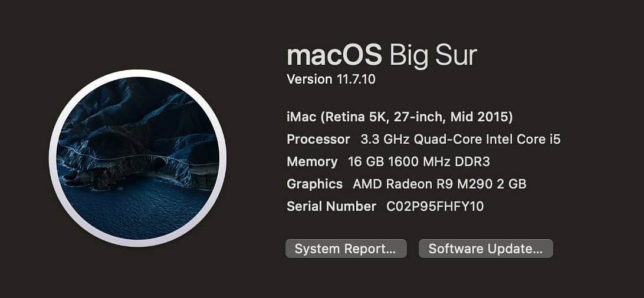Click the serial number C02P95FHFY10
644x298 pixels.
435,206
